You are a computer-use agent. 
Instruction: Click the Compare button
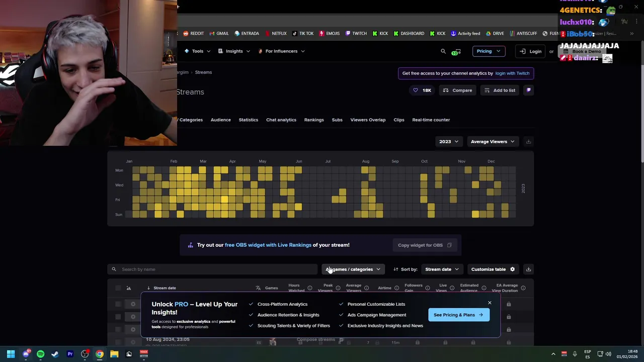[x=458, y=90]
